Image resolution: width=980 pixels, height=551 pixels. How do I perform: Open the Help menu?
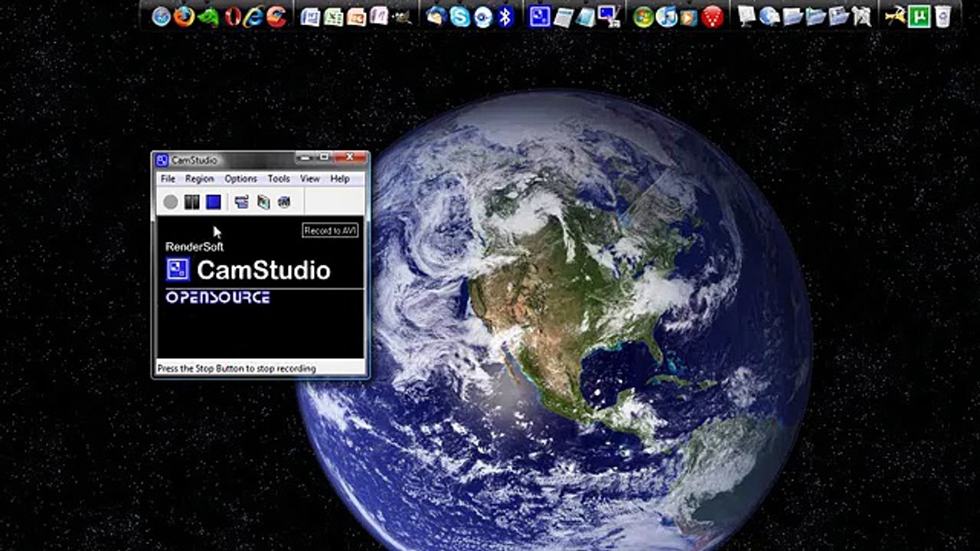click(340, 178)
